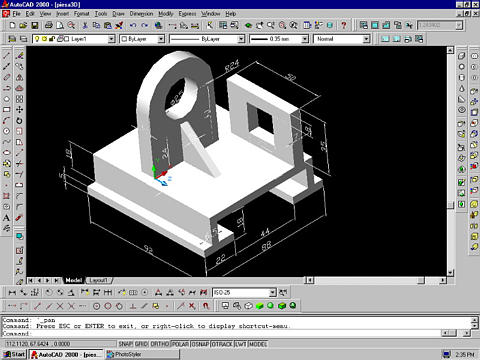Toggle SNAP in the status bar

coord(126,344)
